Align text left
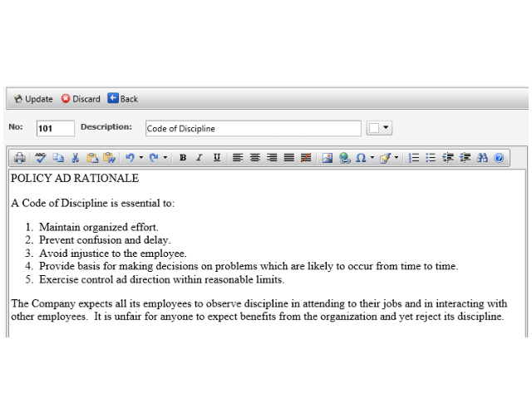Viewport: 532px width, 399px height. pyautogui.click(x=238, y=158)
